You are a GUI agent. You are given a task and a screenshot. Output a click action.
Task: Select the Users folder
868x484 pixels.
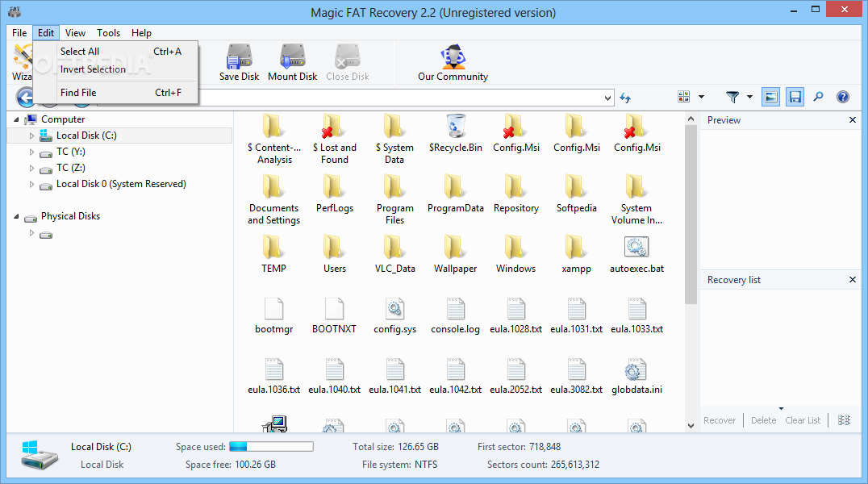(334, 255)
